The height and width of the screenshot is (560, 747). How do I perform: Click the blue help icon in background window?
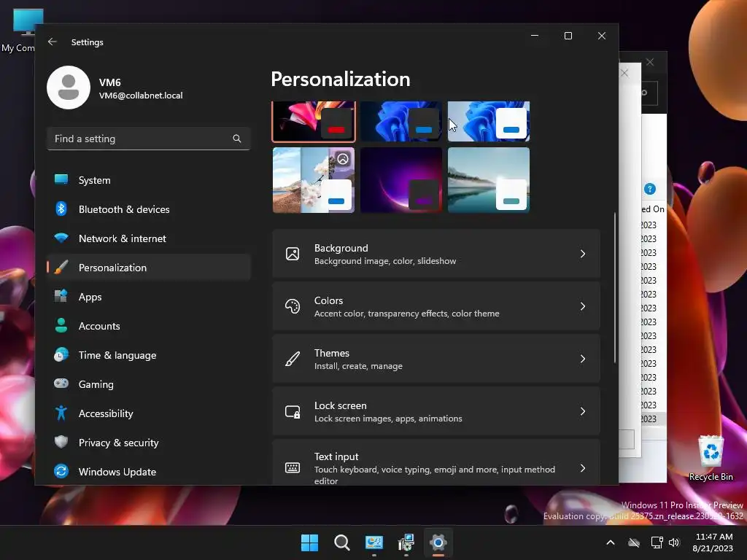pyautogui.click(x=650, y=189)
